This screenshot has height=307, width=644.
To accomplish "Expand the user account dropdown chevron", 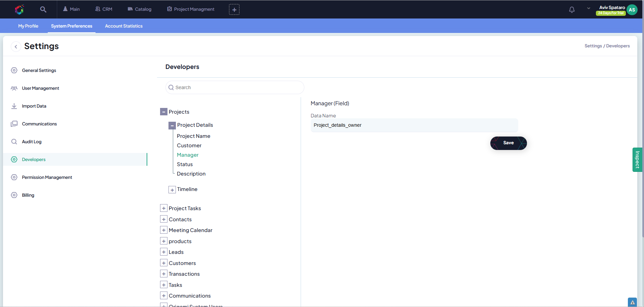I will (x=589, y=8).
